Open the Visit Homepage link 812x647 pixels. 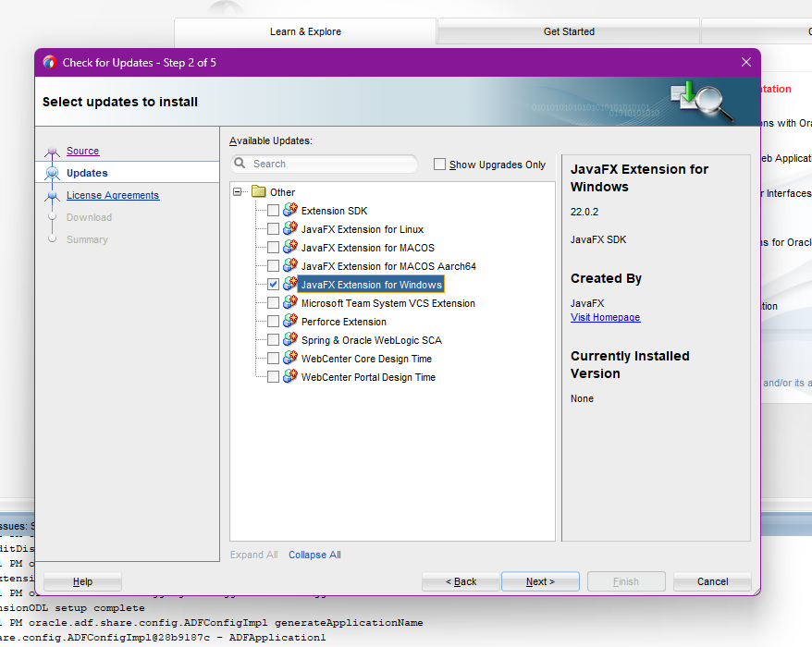coord(605,317)
